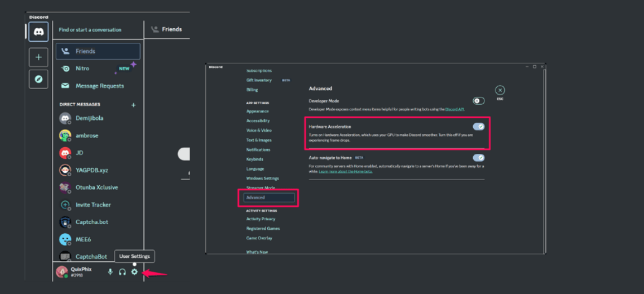This screenshot has width=644, height=294.
Task: Click the Discord home logo icon
Action: point(38,32)
